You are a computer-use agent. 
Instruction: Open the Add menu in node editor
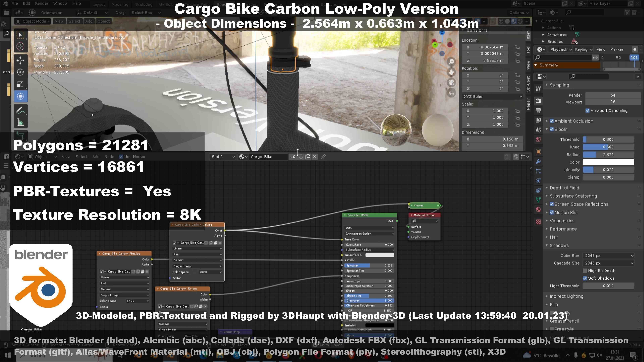[96, 157]
